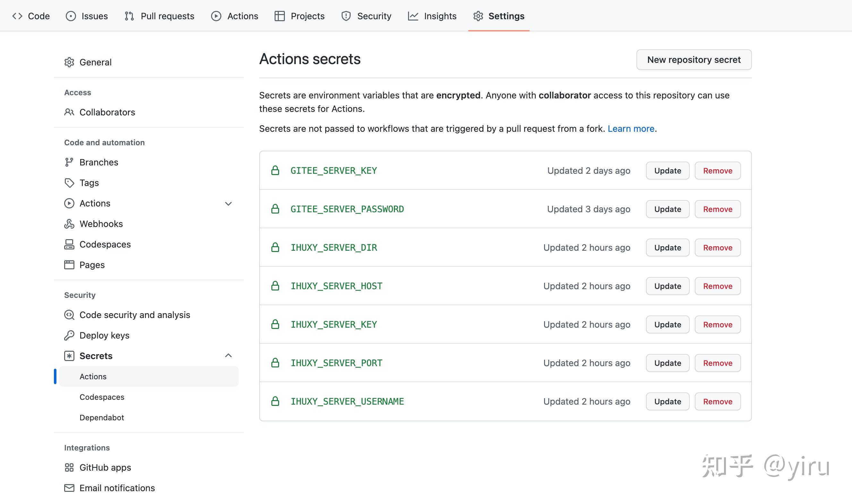Click the Pages icon

(69, 265)
